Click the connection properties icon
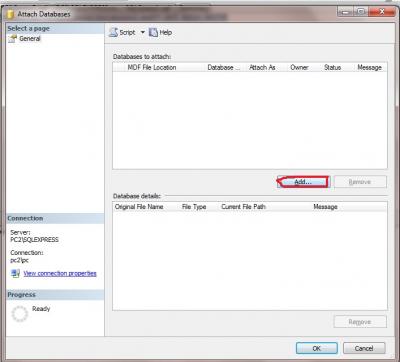Image resolution: width=400 pixels, height=362 pixels. (x=15, y=273)
